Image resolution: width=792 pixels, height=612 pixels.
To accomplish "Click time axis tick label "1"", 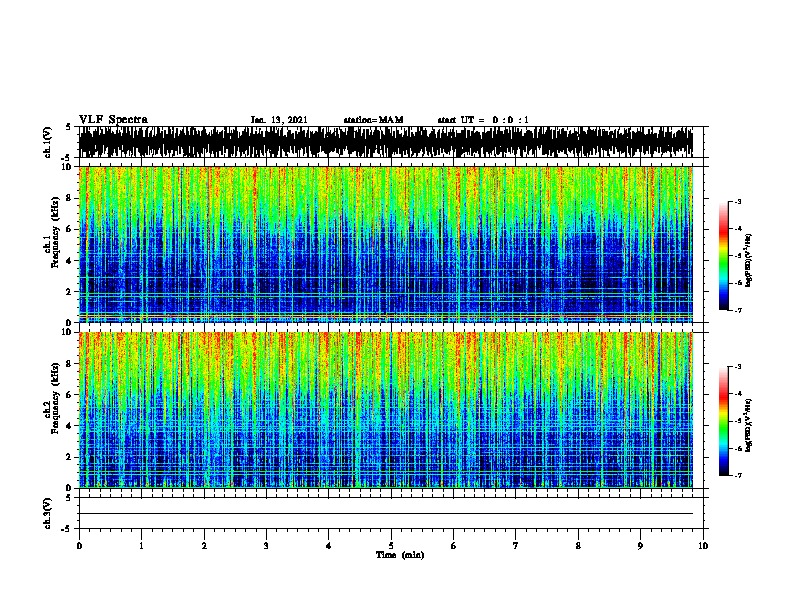I will (x=141, y=546).
